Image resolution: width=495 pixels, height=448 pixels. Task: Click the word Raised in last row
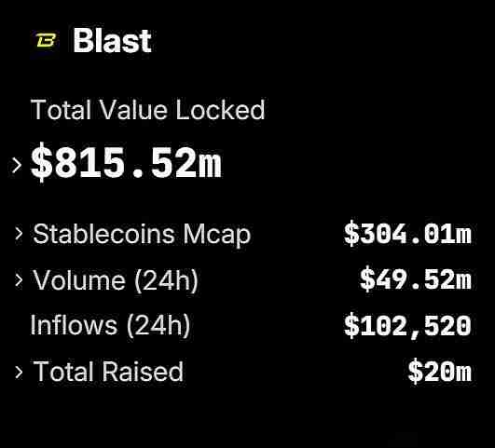click(143, 372)
